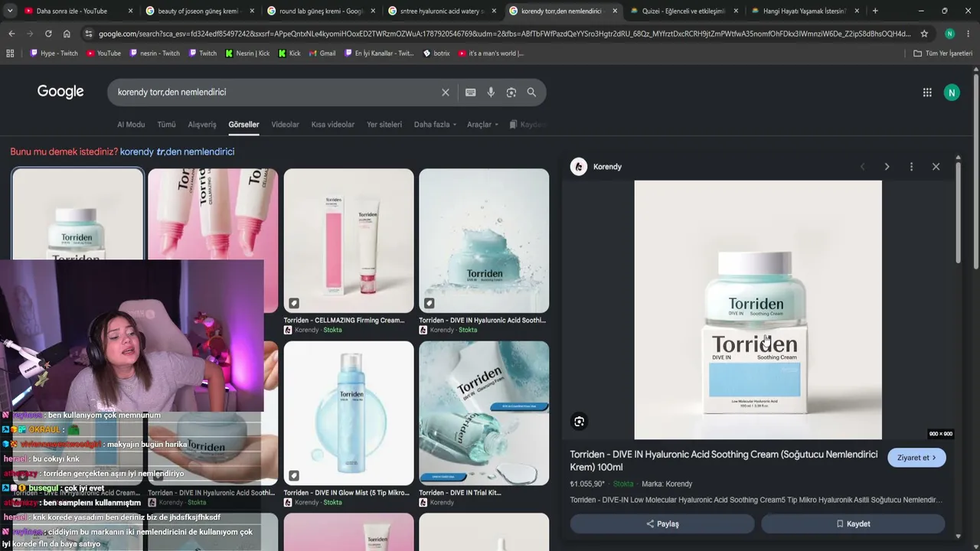
Task: Click the Paylaş share button
Action: pos(662,523)
